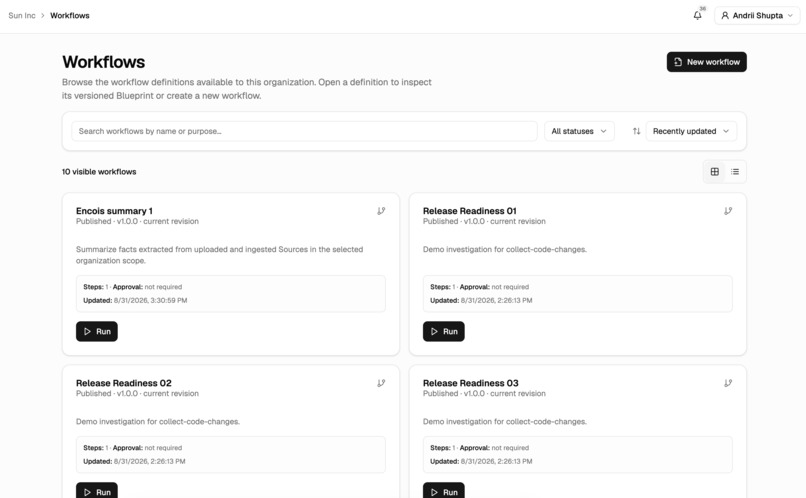Image resolution: width=806 pixels, height=498 pixels.
Task: Run the Encois summary 1 workflow
Action: [97, 331]
